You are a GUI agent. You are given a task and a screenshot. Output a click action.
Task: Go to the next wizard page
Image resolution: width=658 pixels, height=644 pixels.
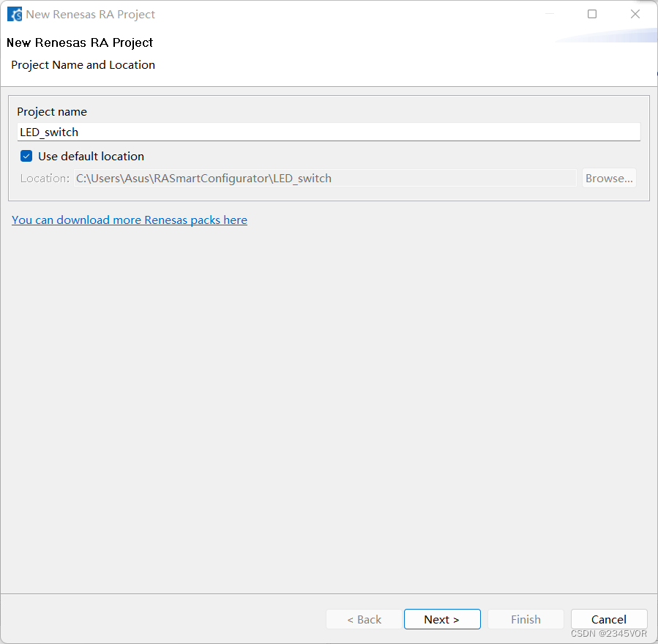pos(442,619)
